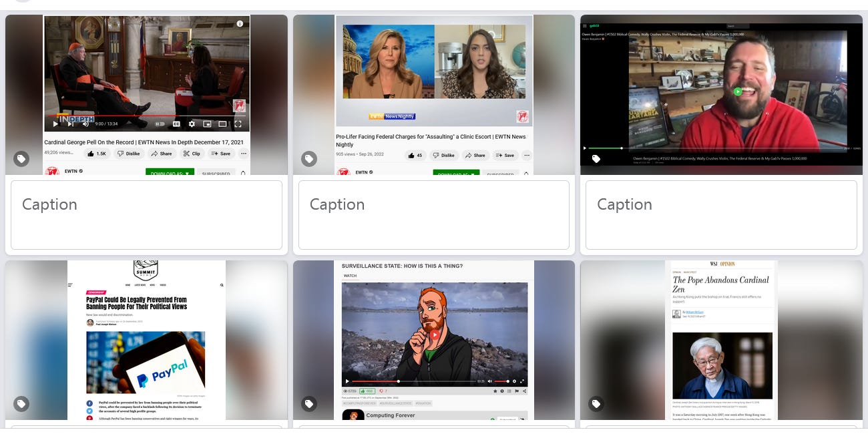Viewport: 868px width, 436px height.
Task: Open alt-text tag on Cardinal George Pell image
Action: 21,159
